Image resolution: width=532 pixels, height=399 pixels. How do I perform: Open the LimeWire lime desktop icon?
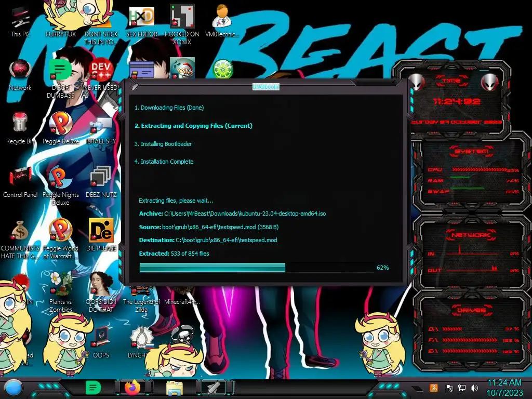click(x=222, y=69)
